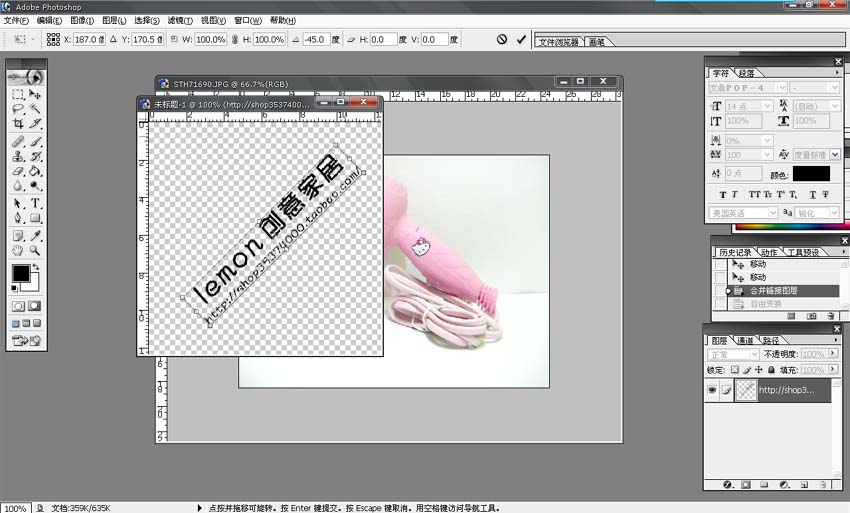This screenshot has height=513, width=850.
Task: Toggle faux bold in Character panel
Action: click(723, 194)
